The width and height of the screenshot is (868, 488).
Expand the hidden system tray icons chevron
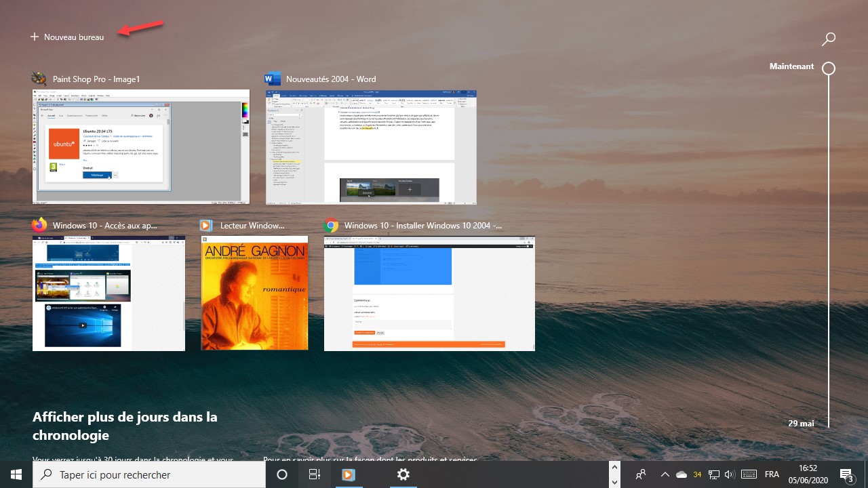(665, 474)
